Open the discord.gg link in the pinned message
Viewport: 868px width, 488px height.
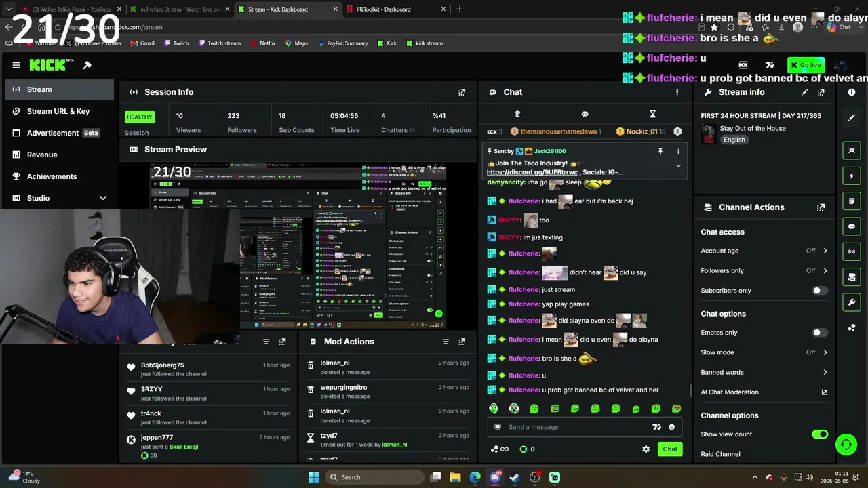[532, 172]
